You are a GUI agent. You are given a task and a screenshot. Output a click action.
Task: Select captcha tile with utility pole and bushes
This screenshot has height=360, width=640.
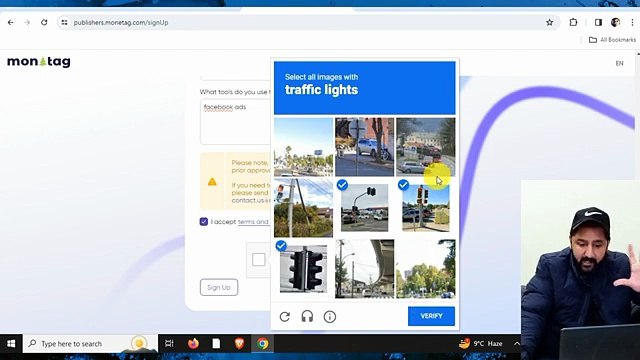point(303,208)
